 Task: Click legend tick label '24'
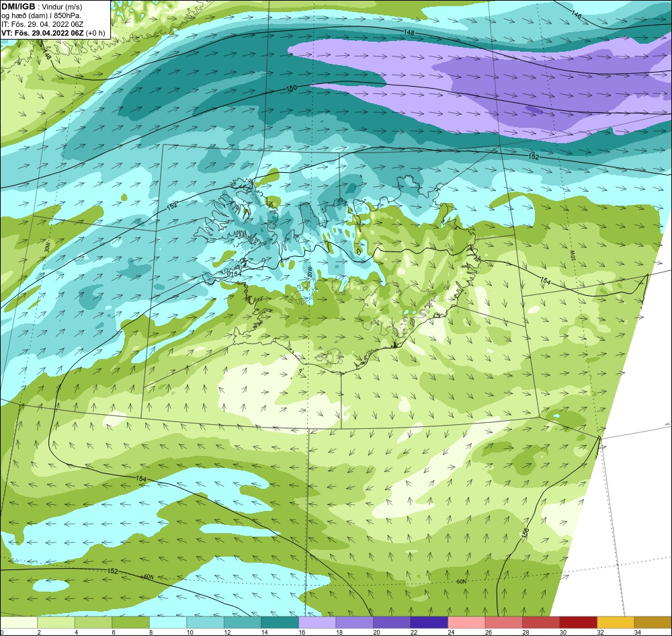(451, 632)
